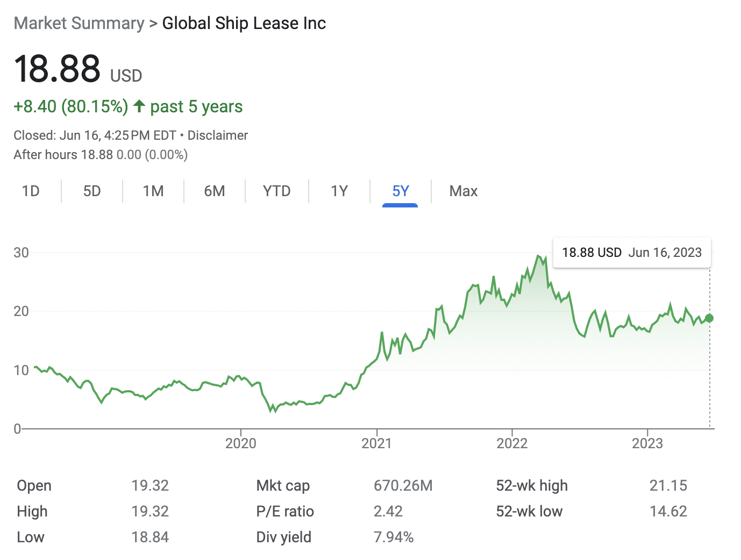Open the Disclaimer link

[218, 135]
